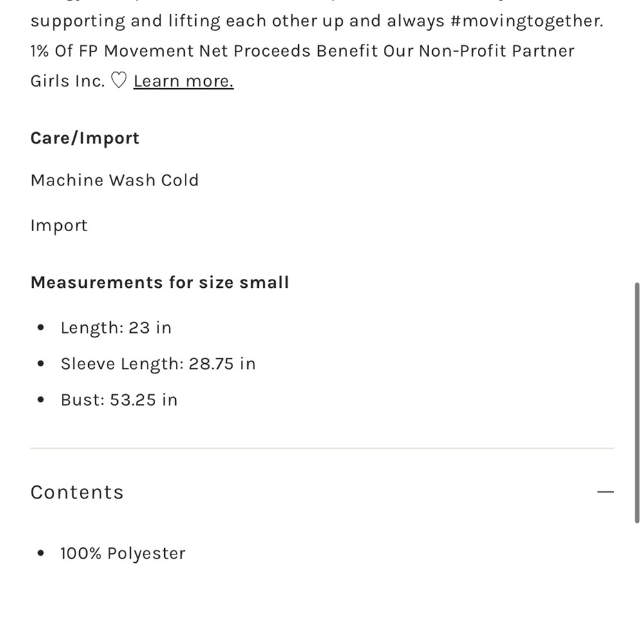Click the "100% Polyester" contents item
The image size is (644, 644).
coord(123,553)
